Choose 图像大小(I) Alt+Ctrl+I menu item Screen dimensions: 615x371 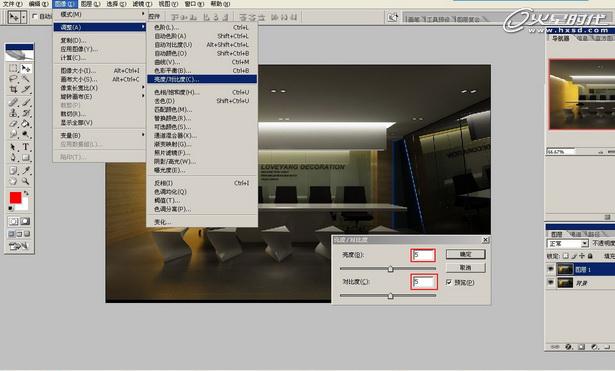click(x=100, y=71)
